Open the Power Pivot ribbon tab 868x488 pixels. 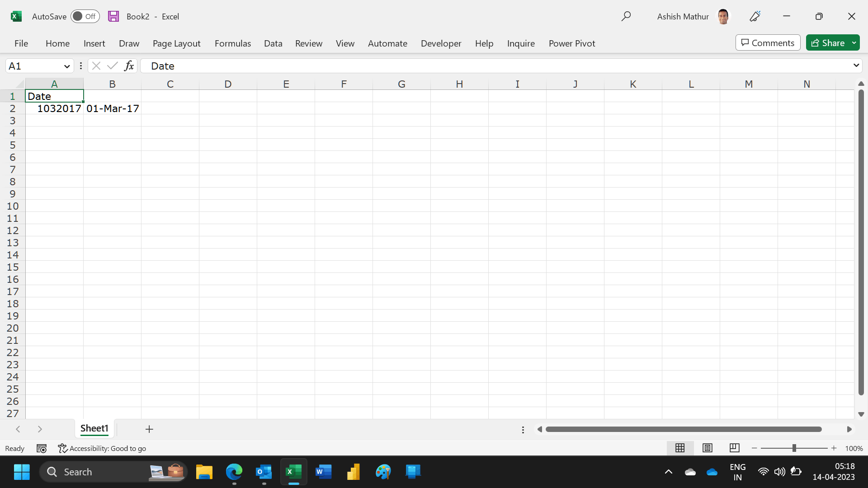pyautogui.click(x=572, y=43)
